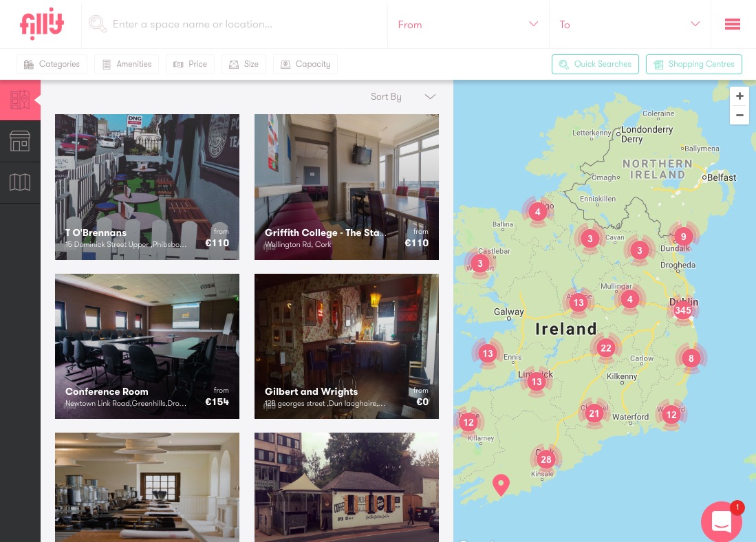
Task: Click the cluster marker 3 near Cavan
Action: [x=590, y=238]
